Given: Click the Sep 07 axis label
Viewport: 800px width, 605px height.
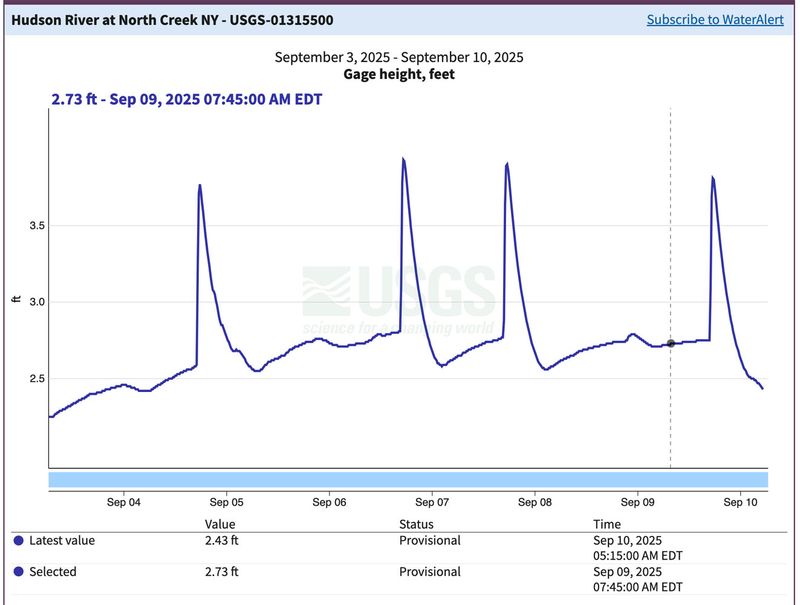Looking at the screenshot, I should pos(432,502).
